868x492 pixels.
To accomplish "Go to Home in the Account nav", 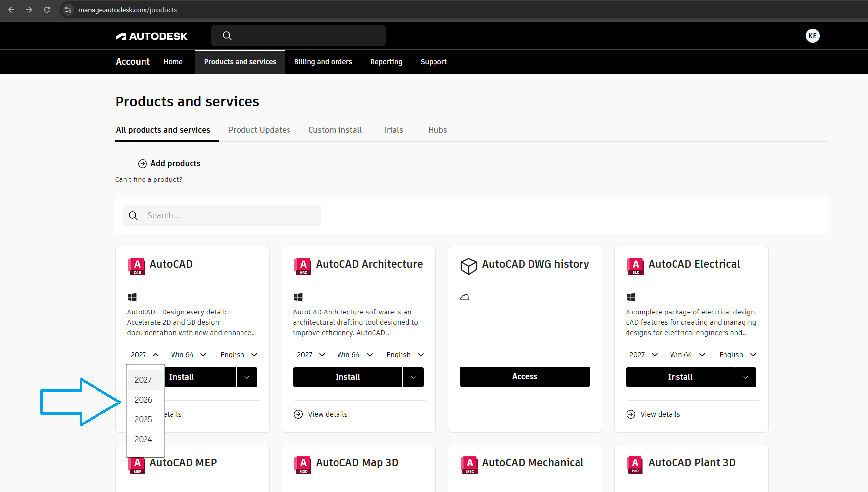I will tap(173, 62).
